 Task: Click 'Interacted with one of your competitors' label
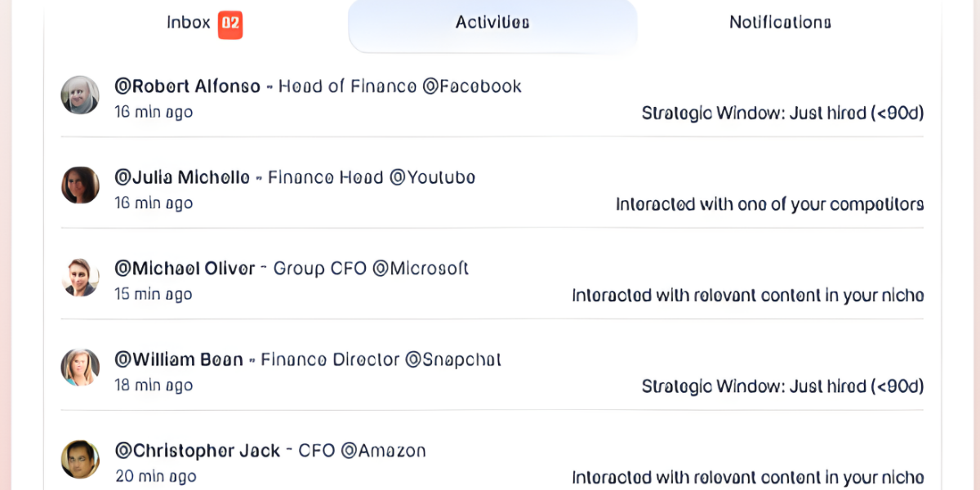pos(770,204)
